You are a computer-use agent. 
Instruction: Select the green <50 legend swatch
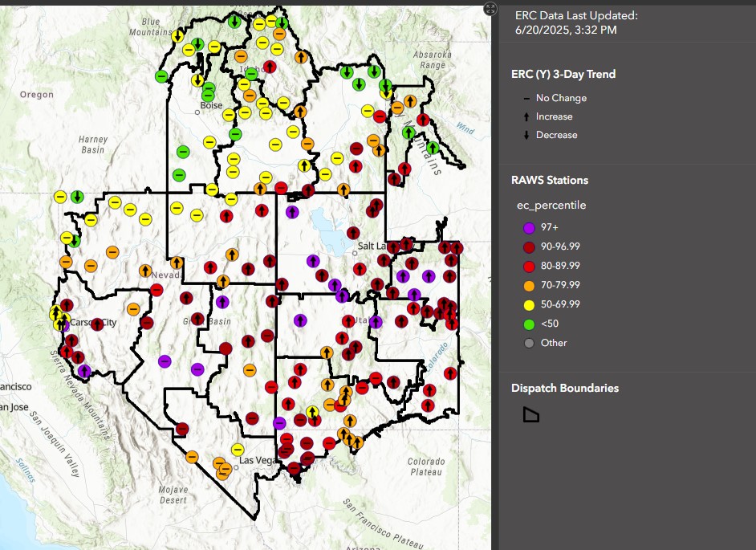click(529, 324)
